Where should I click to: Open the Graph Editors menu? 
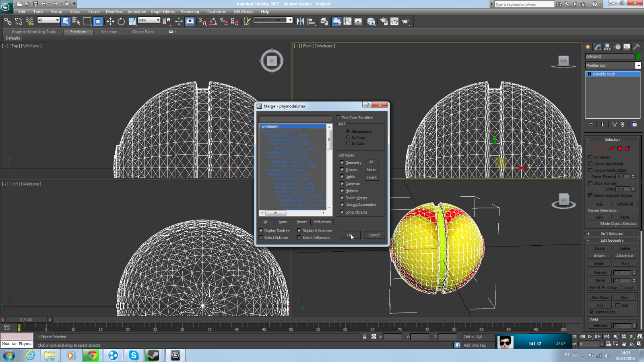click(163, 12)
